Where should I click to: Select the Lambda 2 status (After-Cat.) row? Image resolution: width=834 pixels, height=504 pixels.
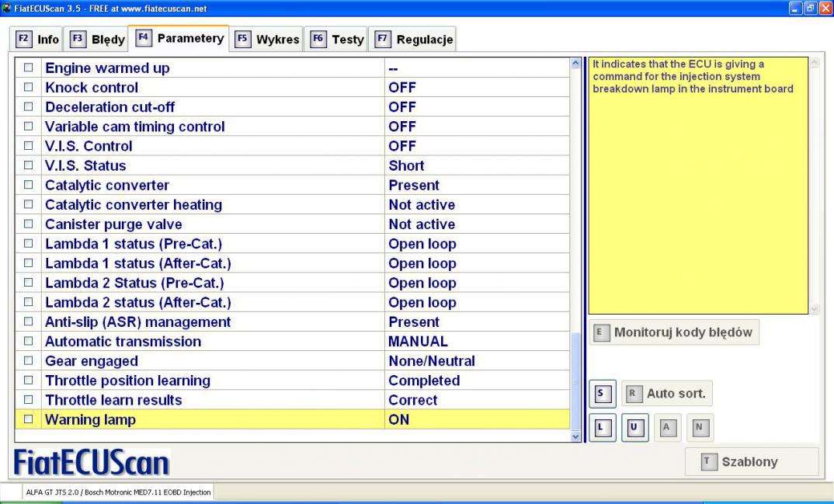click(x=292, y=303)
